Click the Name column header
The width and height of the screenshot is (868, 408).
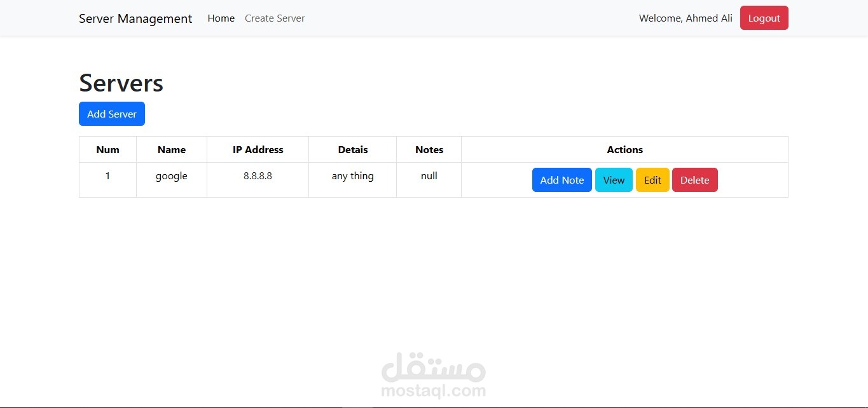click(171, 149)
